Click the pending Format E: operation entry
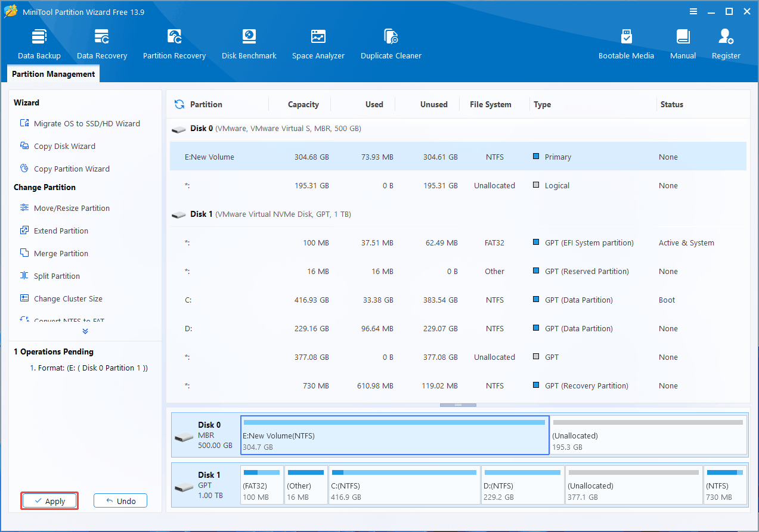 (89, 368)
